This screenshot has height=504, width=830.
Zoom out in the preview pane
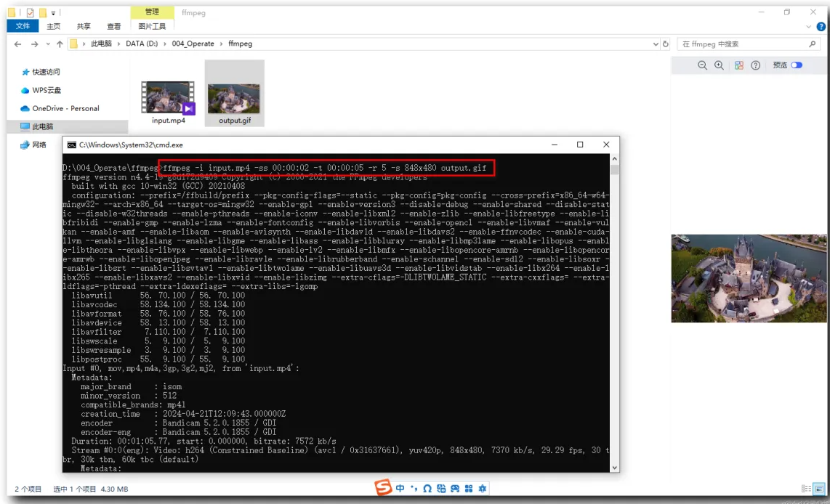(702, 65)
